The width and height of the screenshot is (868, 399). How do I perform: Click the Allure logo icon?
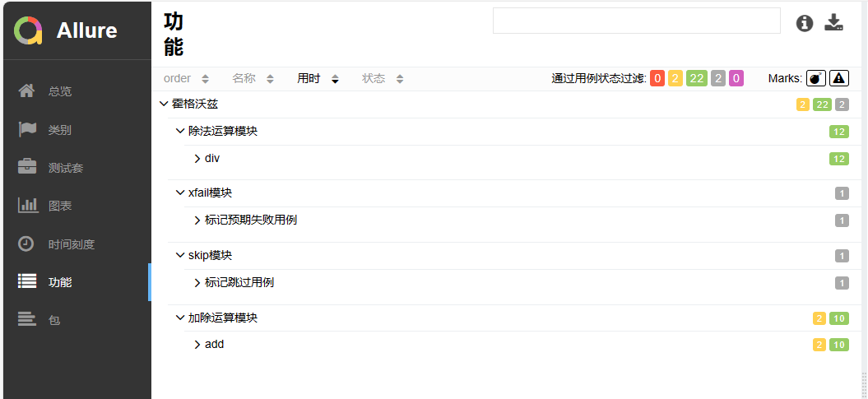28,30
